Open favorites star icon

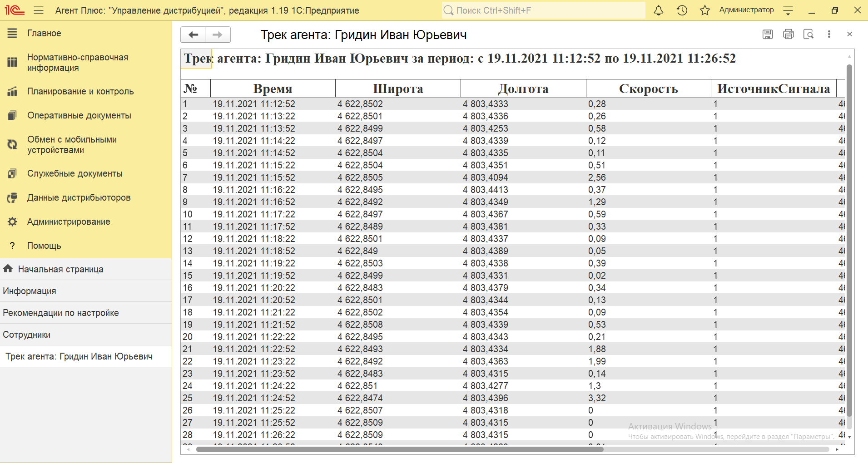704,10
